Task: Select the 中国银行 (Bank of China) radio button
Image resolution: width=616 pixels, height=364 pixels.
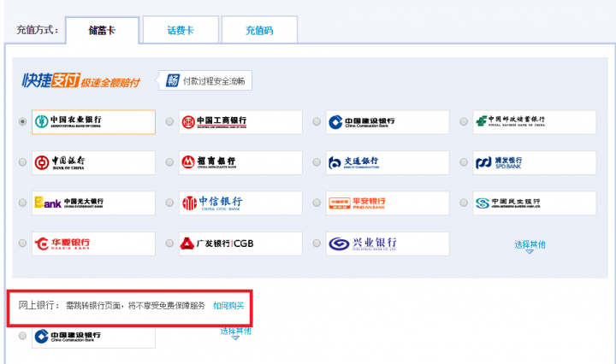Action: pyautogui.click(x=22, y=162)
